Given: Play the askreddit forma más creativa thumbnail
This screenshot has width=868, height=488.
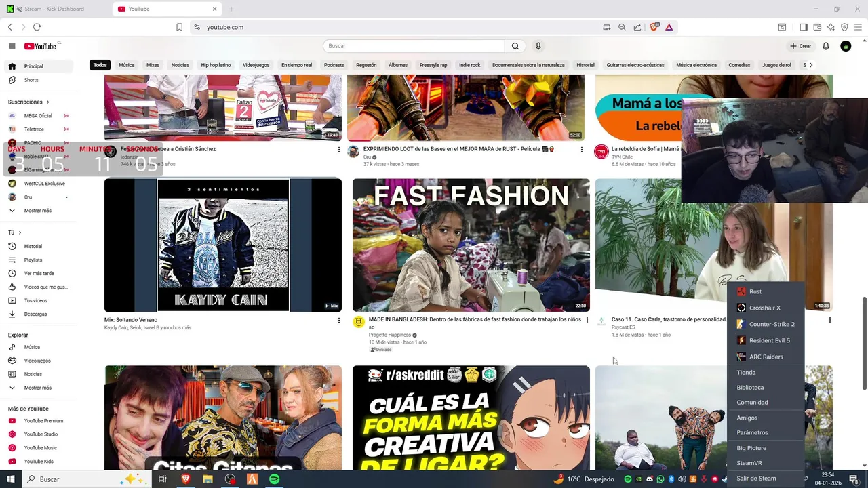Looking at the screenshot, I should pyautogui.click(x=471, y=418).
